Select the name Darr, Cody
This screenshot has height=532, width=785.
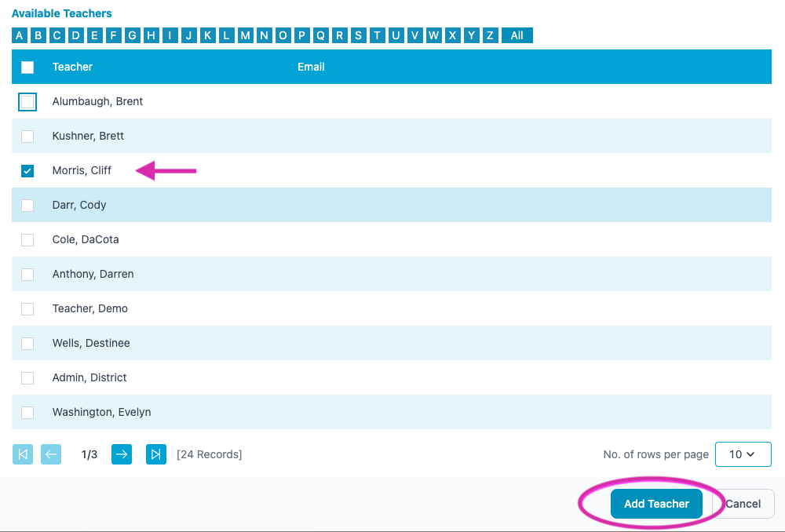[79, 206]
